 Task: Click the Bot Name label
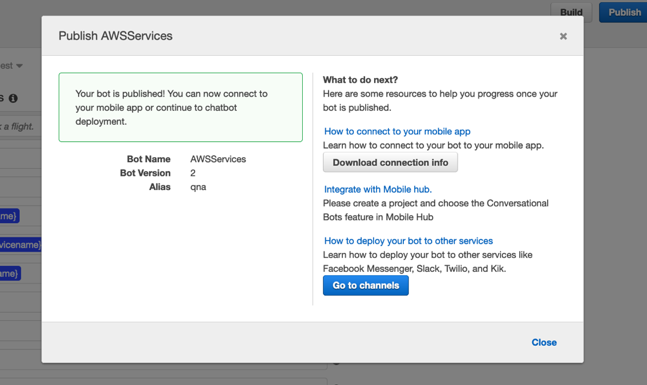pyautogui.click(x=149, y=159)
